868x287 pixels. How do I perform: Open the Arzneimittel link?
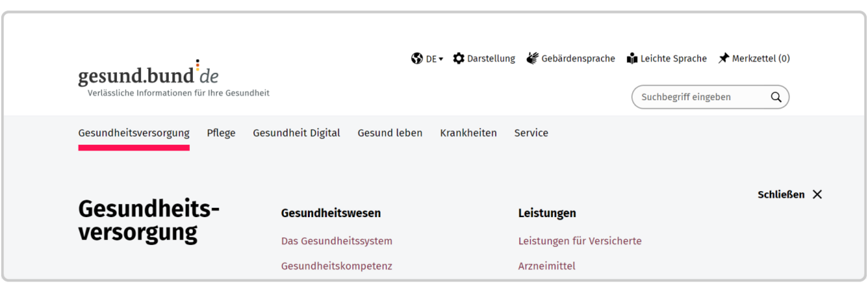[547, 266]
